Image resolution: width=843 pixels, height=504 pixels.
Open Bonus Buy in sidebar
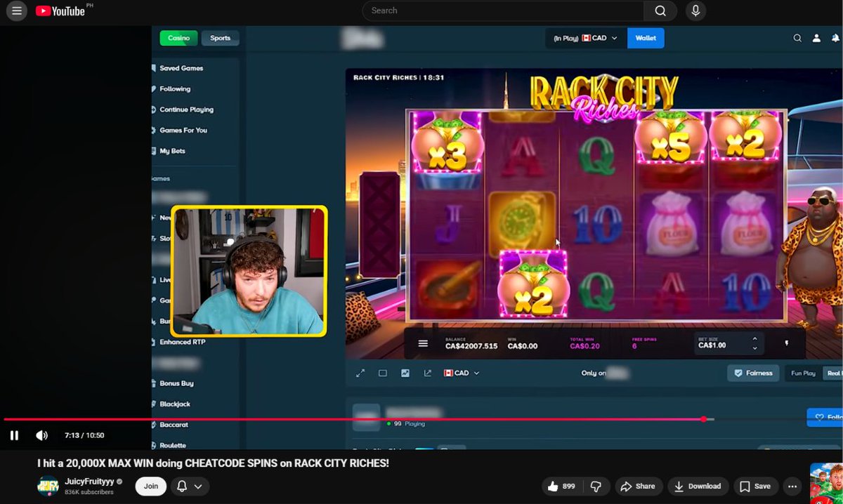[176, 383]
